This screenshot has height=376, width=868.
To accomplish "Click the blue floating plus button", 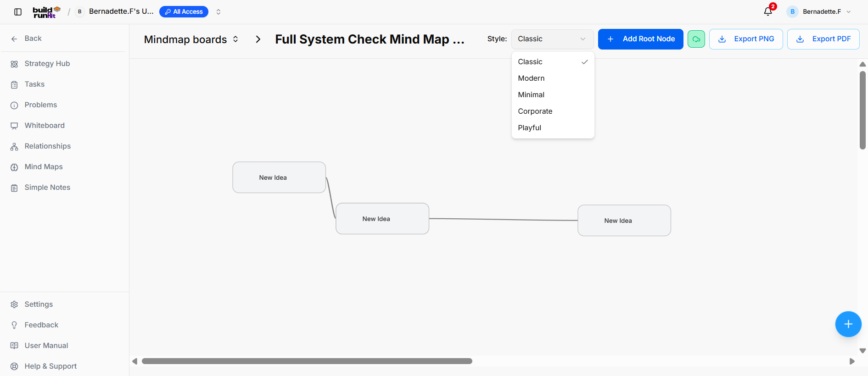I will click(848, 324).
